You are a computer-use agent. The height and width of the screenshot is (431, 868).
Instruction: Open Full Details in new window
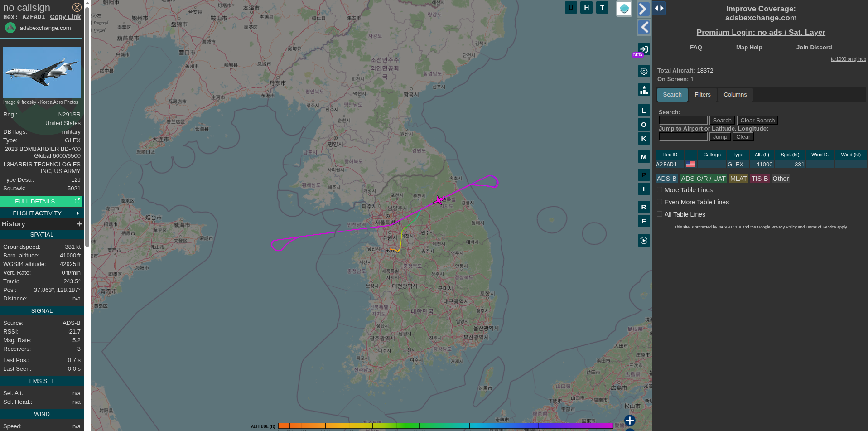41,201
